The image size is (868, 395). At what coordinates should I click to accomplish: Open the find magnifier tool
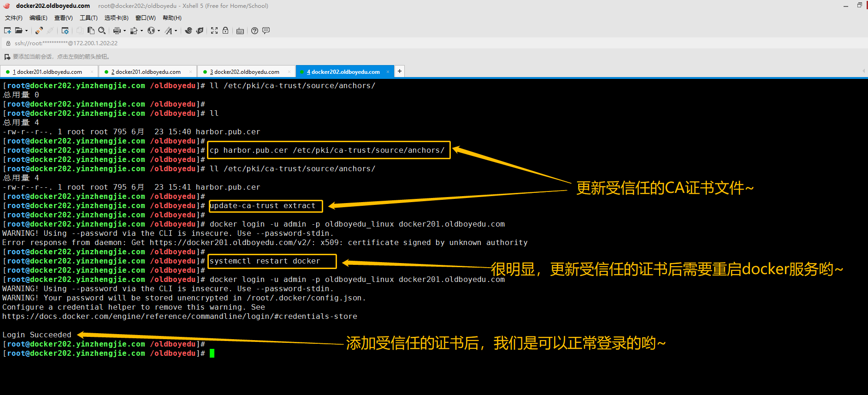pyautogui.click(x=102, y=30)
